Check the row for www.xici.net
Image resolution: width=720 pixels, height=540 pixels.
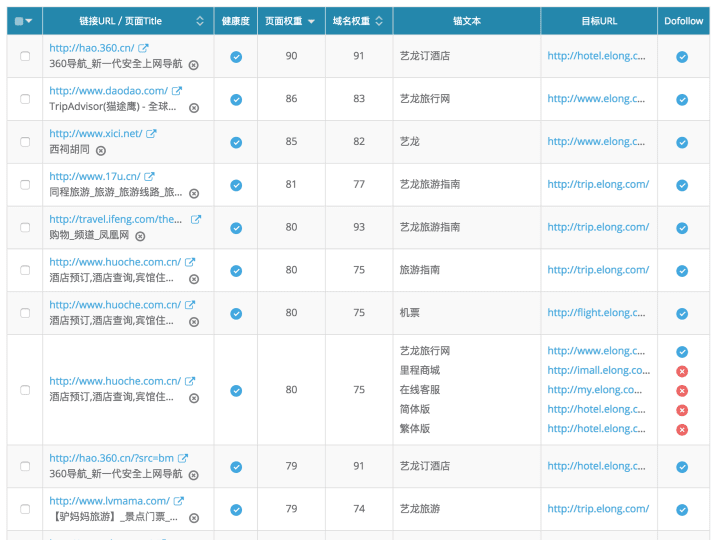tap(25, 142)
